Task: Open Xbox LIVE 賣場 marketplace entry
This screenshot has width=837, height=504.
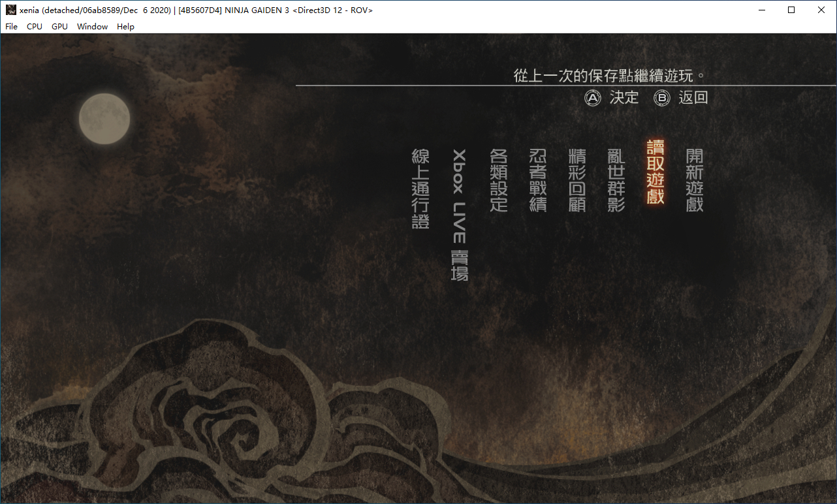Action: tap(460, 215)
